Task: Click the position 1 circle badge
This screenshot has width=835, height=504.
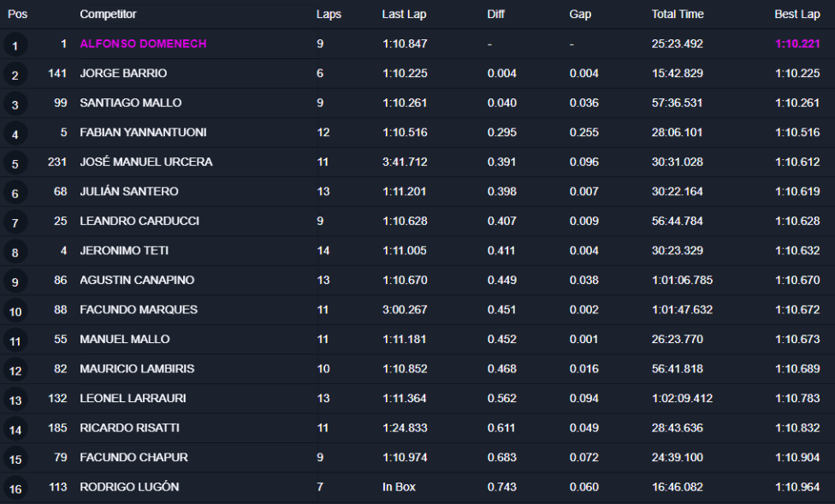Action: [15, 45]
